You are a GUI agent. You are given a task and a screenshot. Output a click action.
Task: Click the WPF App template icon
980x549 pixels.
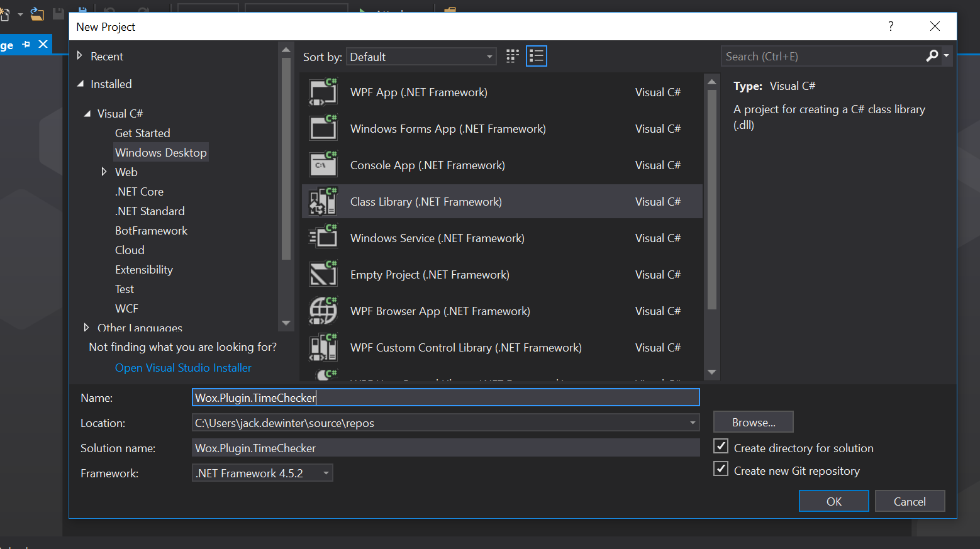point(323,92)
